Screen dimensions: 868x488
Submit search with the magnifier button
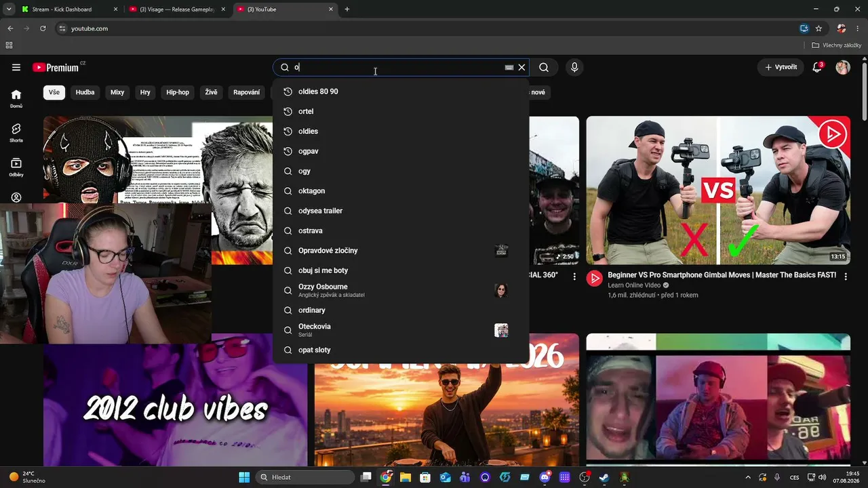pyautogui.click(x=544, y=67)
